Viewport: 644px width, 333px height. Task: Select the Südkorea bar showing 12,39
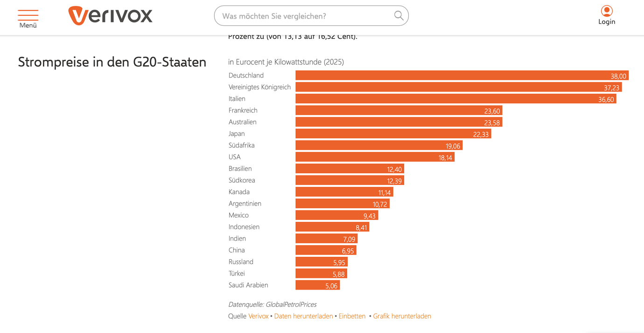pyautogui.click(x=350, y=181)
